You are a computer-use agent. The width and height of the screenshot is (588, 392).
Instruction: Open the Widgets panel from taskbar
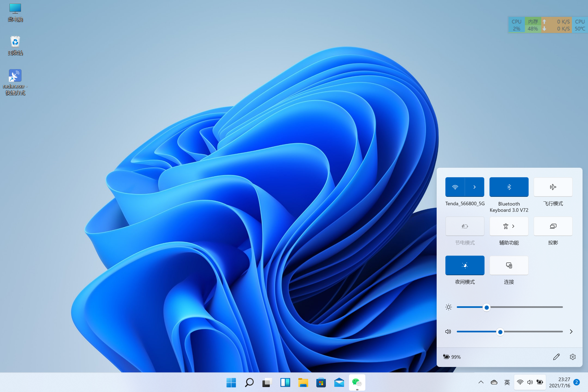tap(285, 382)
